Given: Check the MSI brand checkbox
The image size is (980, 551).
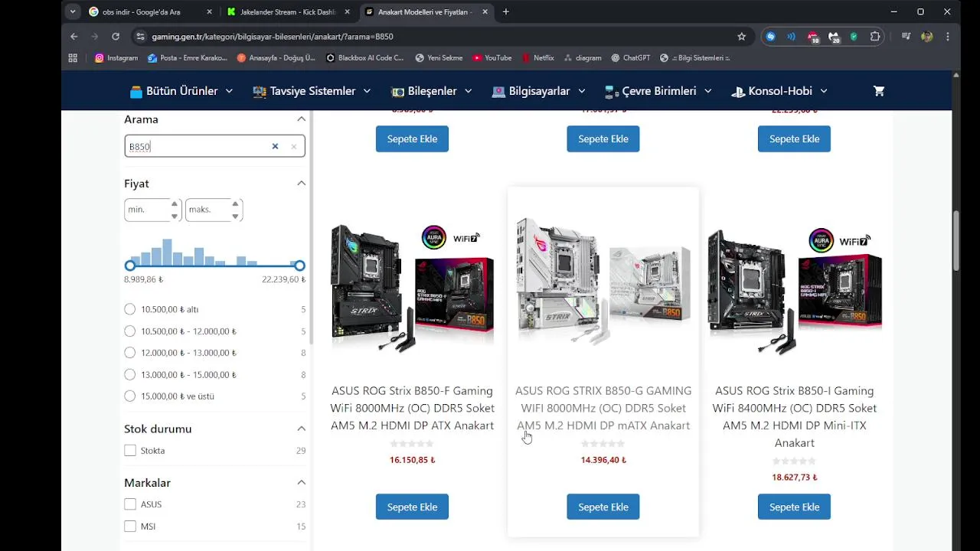Looking at the screenshot, I should [130, 527].
